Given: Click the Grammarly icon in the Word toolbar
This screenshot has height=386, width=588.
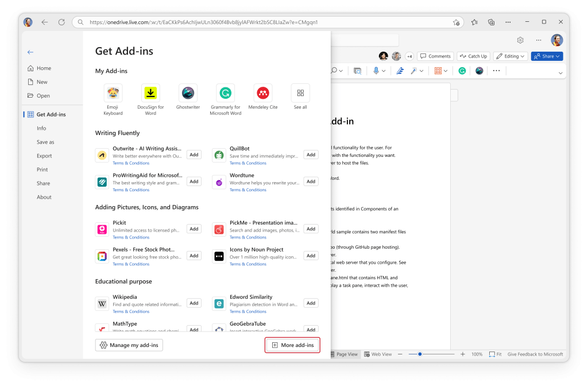Looking at the screenshot, I should point(462,71).
